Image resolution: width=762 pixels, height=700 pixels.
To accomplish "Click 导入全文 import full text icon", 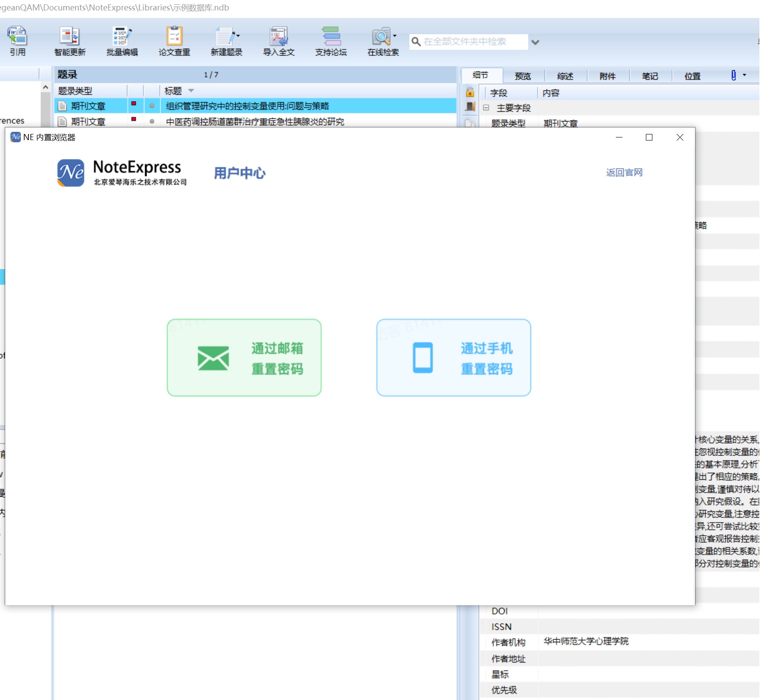I will click(278, 41).
